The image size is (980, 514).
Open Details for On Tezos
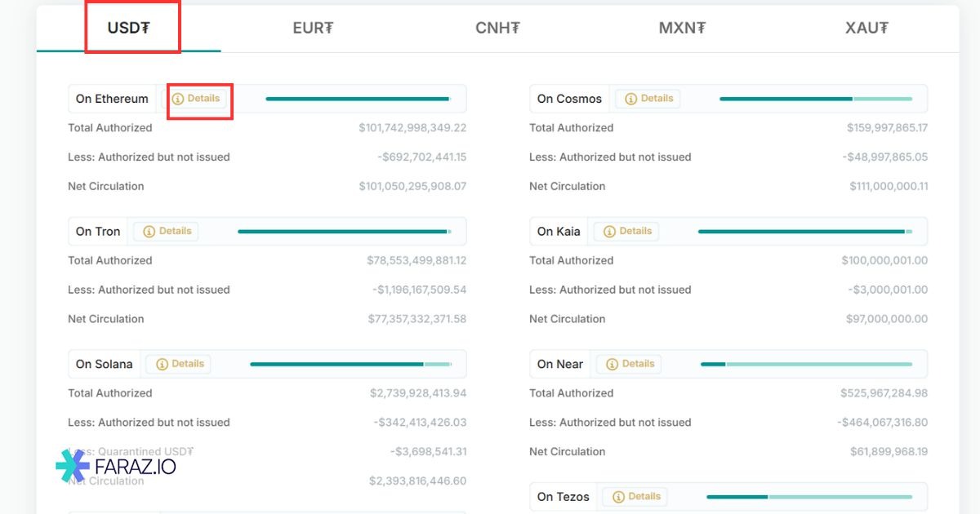pyautogui.click(x=635, y=496)
